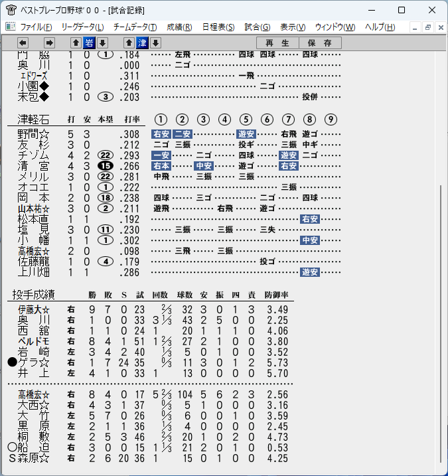448x476 pixels.
Task: Click the right arrow next game icon
Action: [49, 42]
